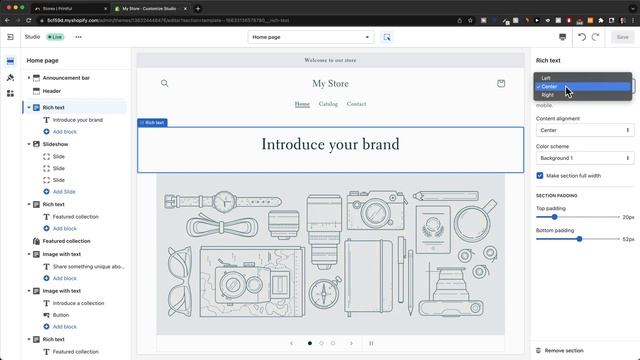
Task: Bookmark this page with star icon
Action: [470, 20]
